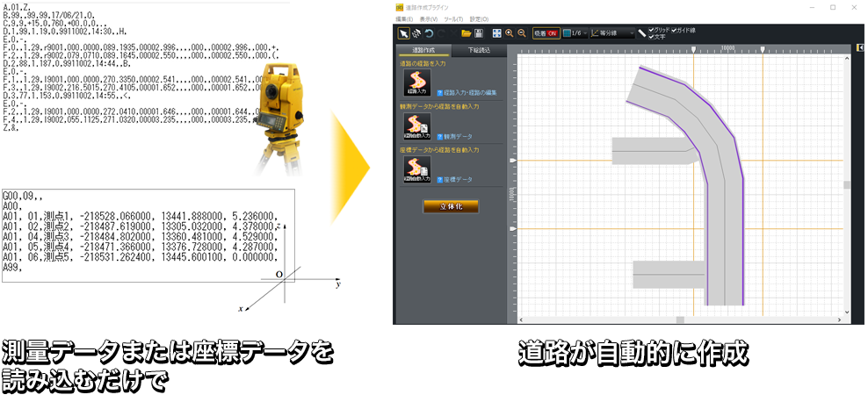Click the upper guide marker on left ruler

pos(512,160)
